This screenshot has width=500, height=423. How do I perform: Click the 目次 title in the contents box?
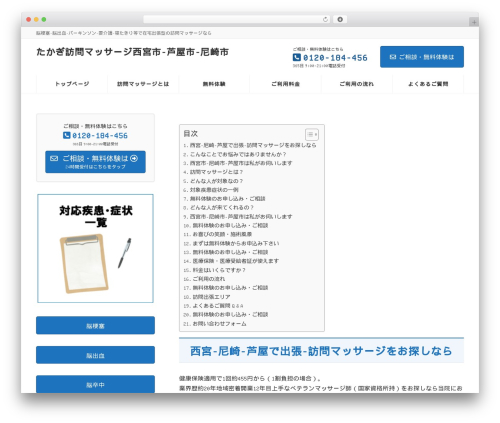191,134
